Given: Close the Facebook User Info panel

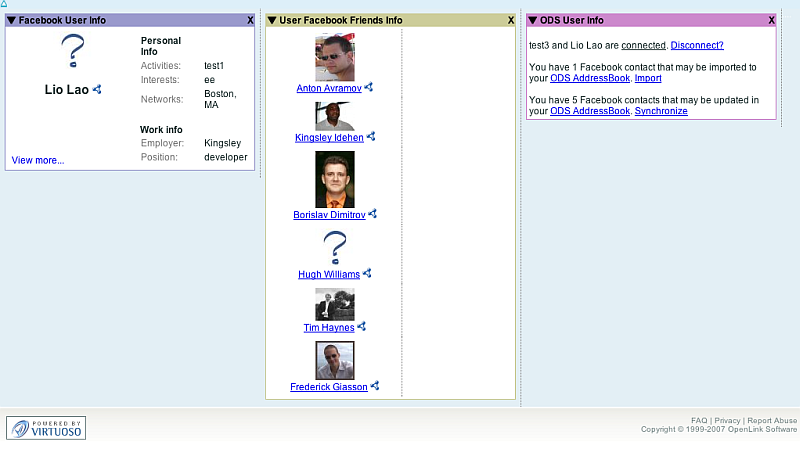Looking at the screenshot, I should pos(250,20).
